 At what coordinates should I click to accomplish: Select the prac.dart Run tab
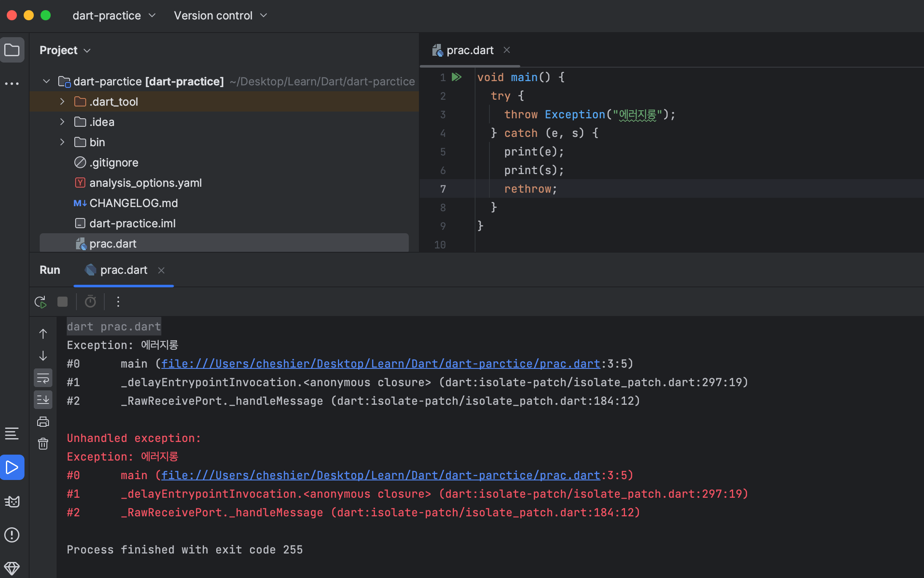pyautogui.click(x=123, y=270)
